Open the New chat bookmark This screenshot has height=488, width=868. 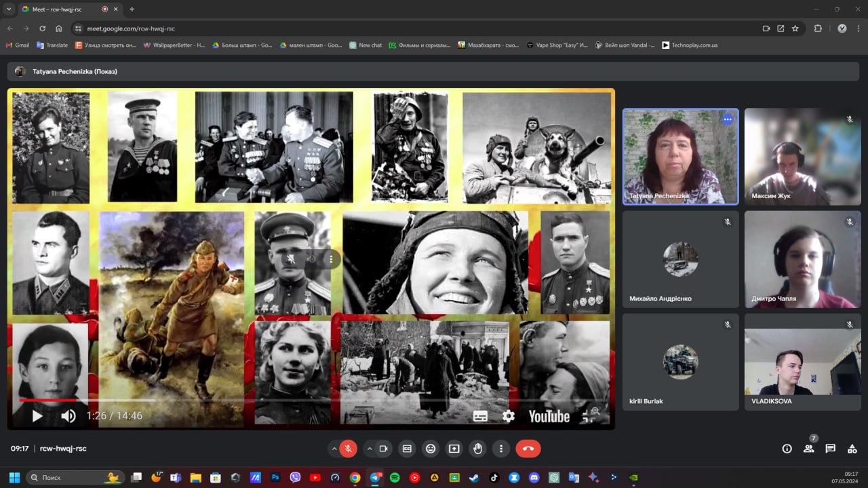[366, 45]
